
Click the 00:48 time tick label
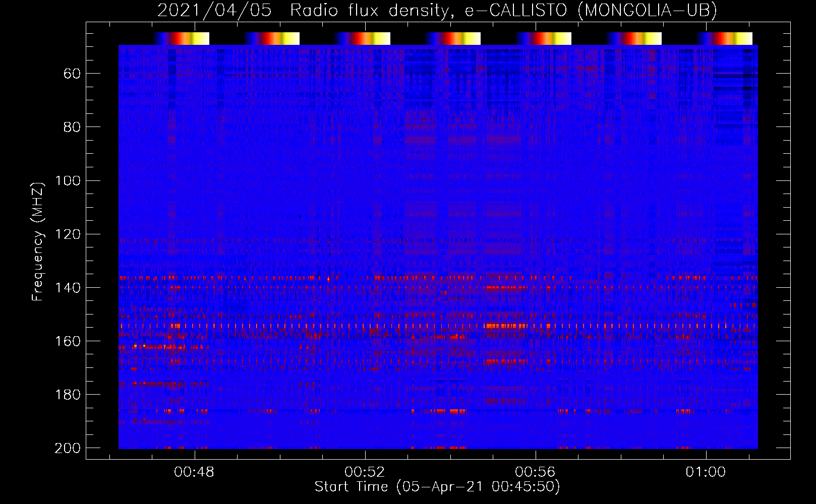coord(194,472)
